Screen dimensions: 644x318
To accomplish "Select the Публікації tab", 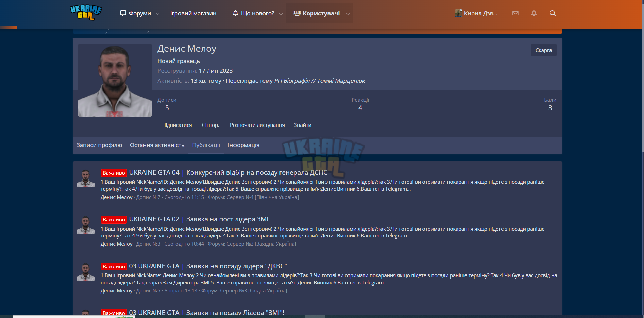I will pos(206,145).
